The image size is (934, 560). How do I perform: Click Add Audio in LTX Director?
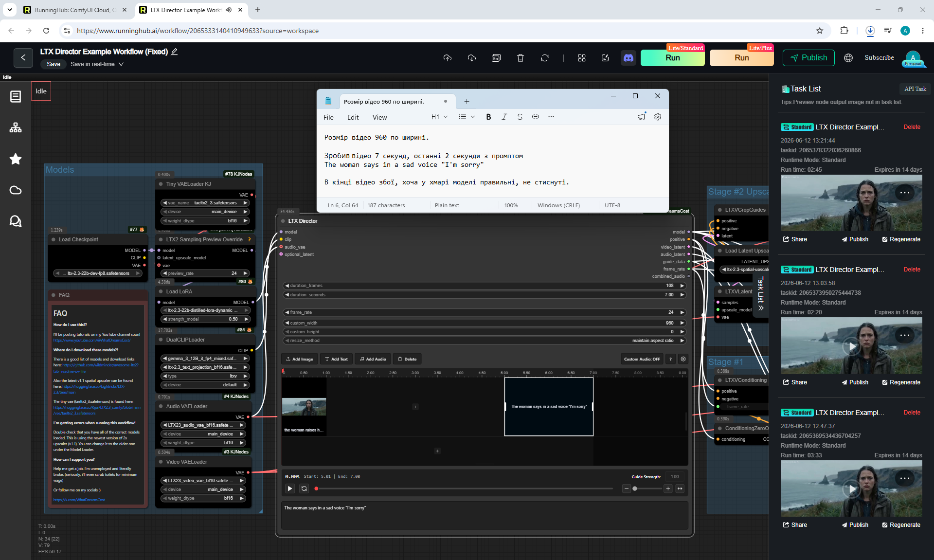[373, 359]
